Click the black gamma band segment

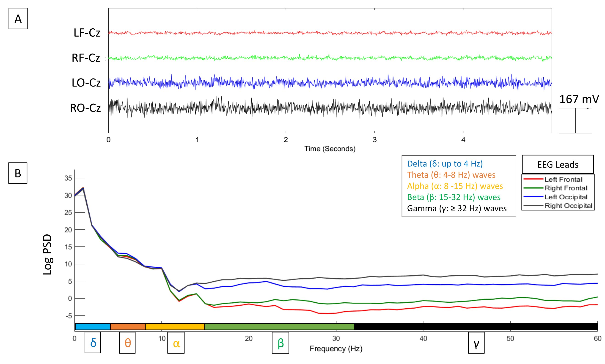pyautogui.click(x=476, y=326)
